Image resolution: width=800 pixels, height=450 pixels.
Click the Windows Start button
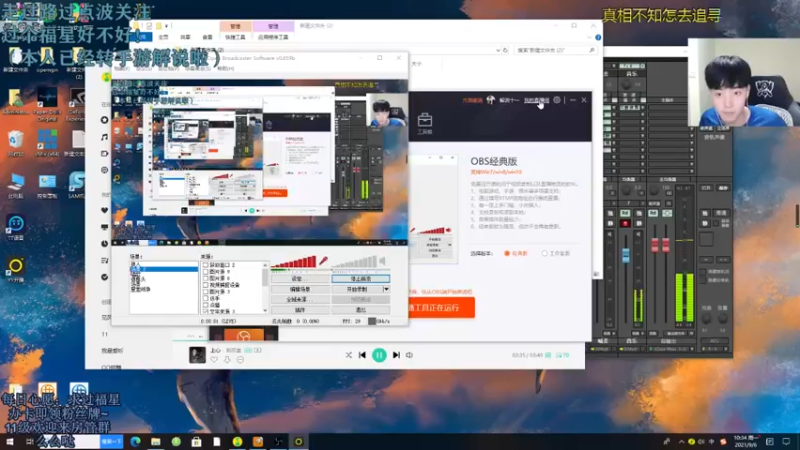pyautogui.click(x=10, y=441)
